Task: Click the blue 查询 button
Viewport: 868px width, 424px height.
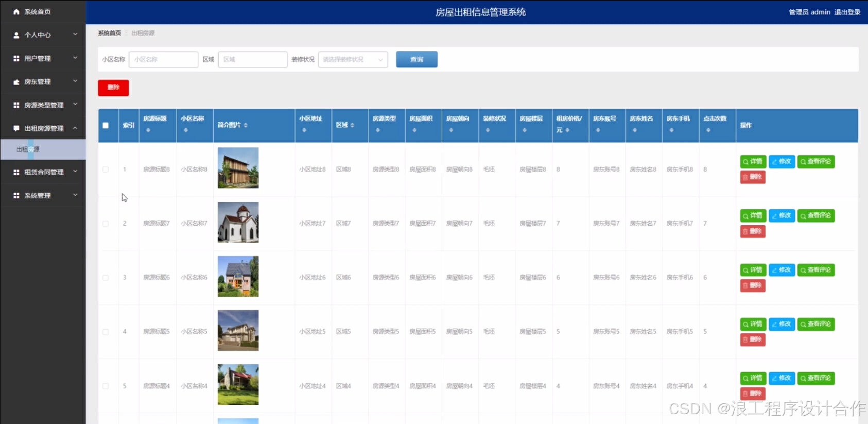Action: tap(416, 59)
